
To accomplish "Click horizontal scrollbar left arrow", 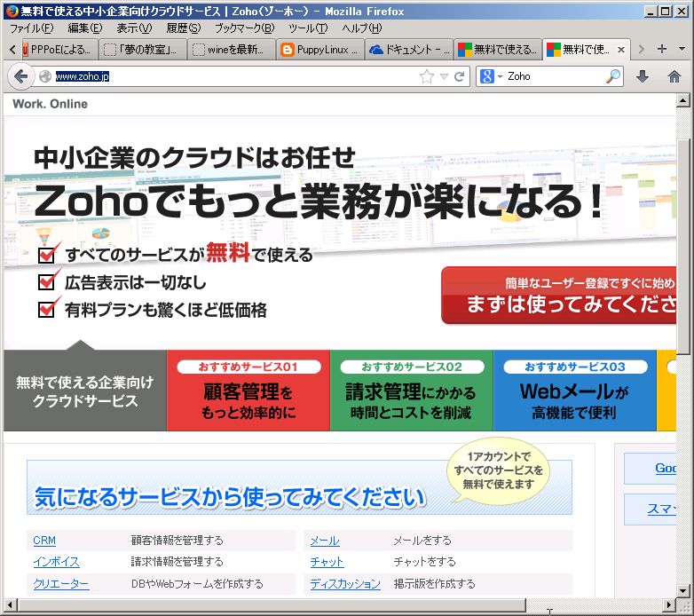I will pos(10,604).
